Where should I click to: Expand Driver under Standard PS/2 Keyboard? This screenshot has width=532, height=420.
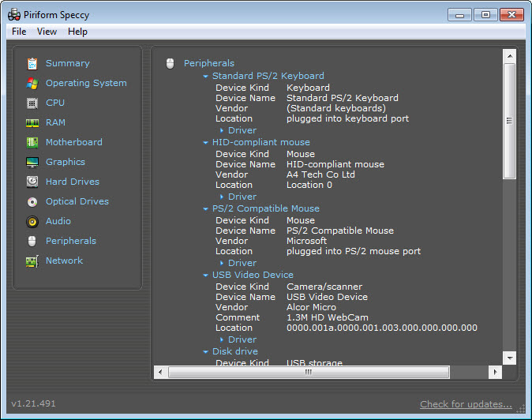click(222, 130)
